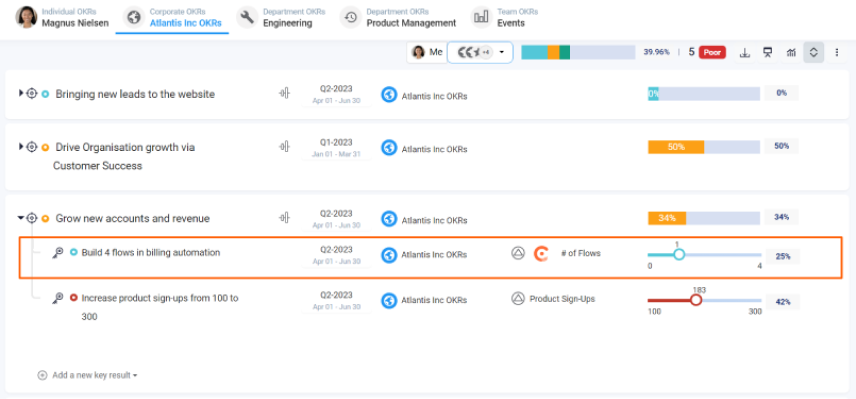Image resolution: width=856 pixels, height=399 pixels.
Task: Click blue status dot of Bringing new leads
Action: [x=45, y=94]
